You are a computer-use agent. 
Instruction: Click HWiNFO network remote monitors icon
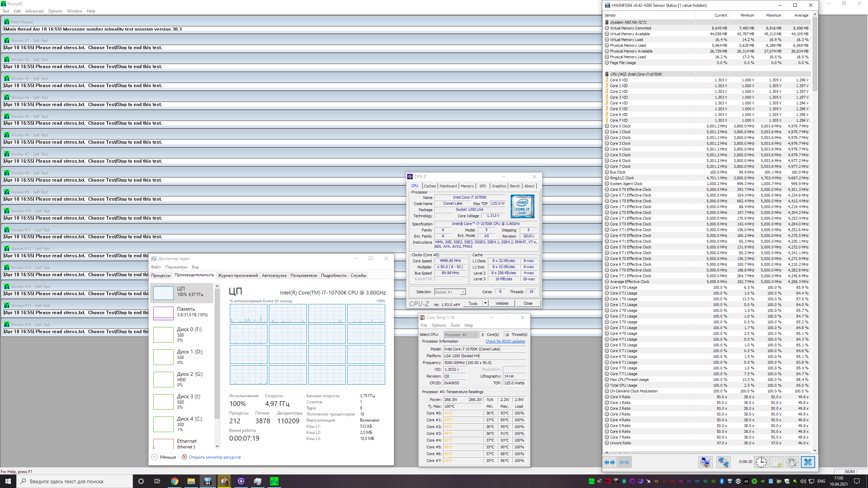[x=723, y=462]
